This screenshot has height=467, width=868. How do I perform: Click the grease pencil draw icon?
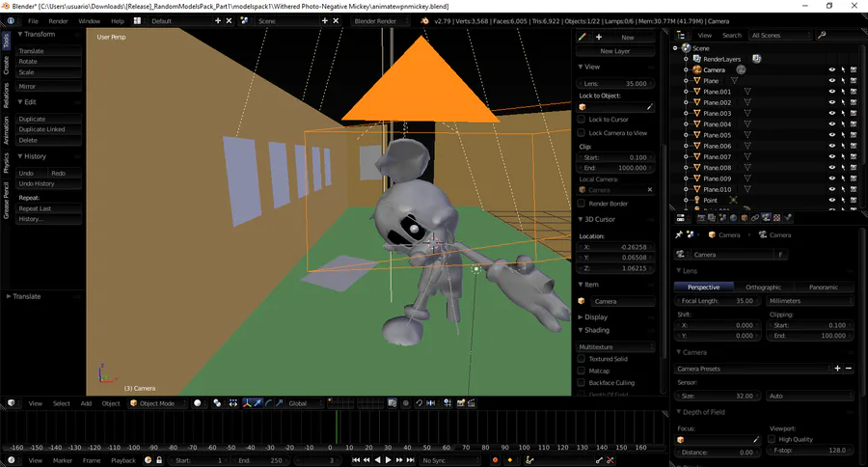point(582,37)
